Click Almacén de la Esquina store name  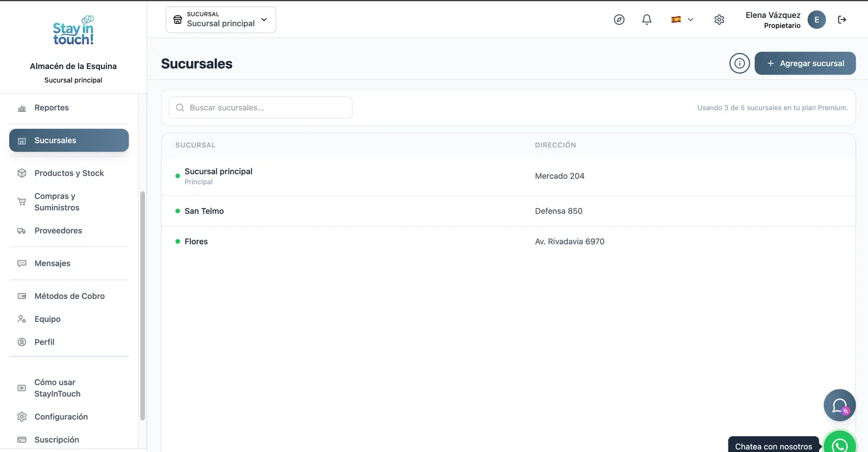tap(73, 66)
